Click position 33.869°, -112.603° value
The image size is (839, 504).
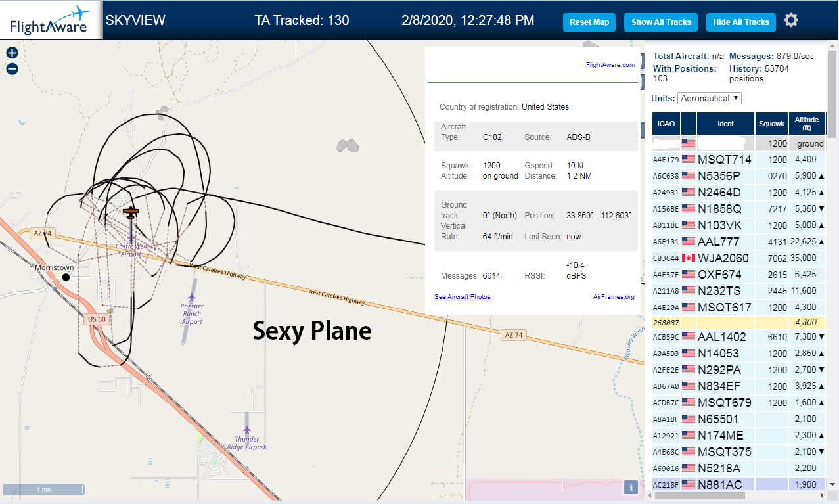tap(599, 216)
